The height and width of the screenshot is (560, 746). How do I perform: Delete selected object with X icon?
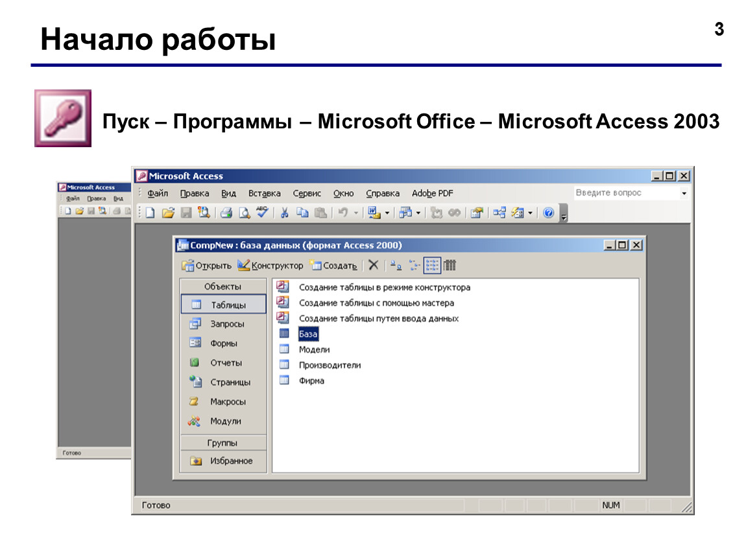[x=374, y=265]
